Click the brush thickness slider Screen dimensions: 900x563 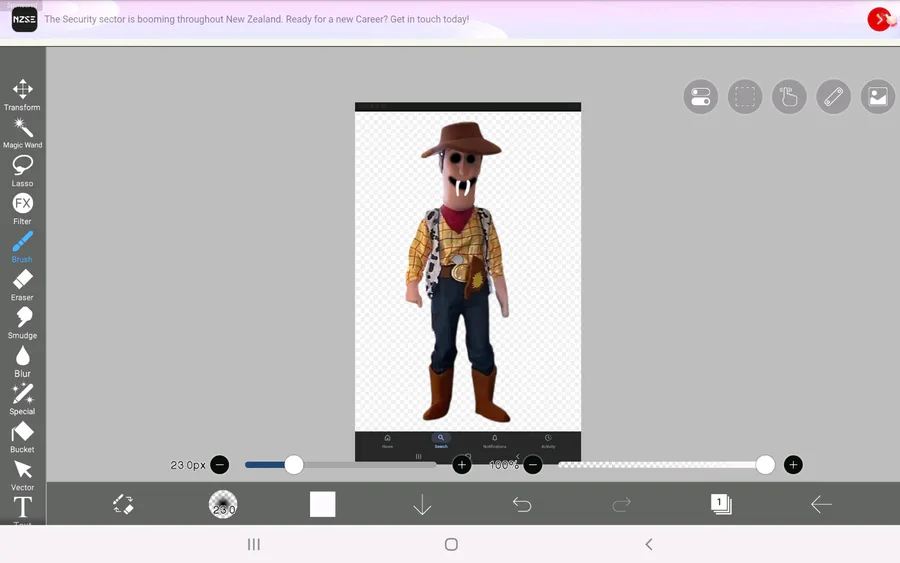click(x=340, y=464)
